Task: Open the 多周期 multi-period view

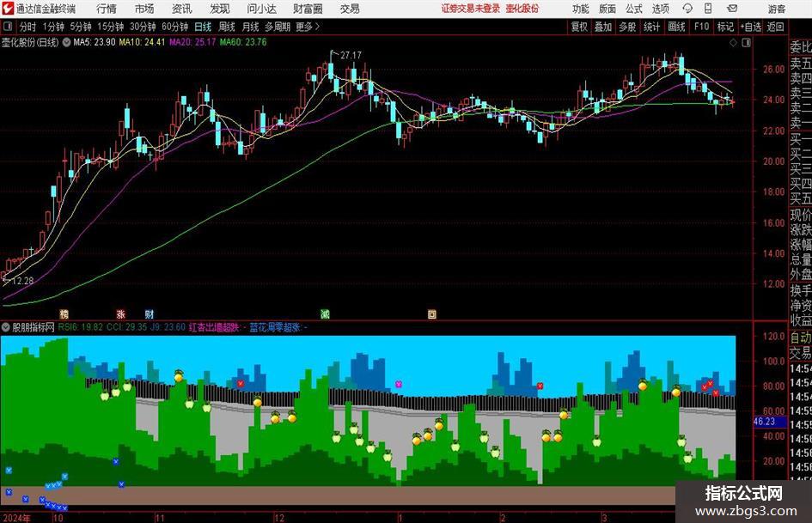Action: coord(278,27)
